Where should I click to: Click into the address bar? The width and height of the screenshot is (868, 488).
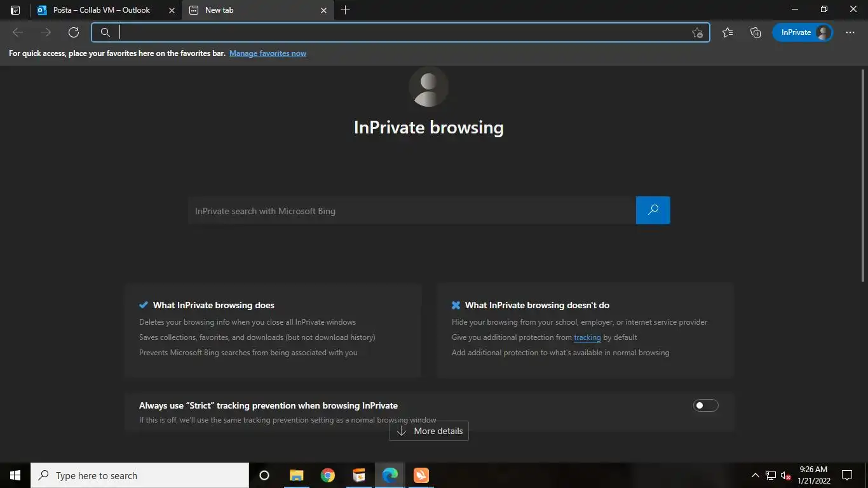click(400, 32)
